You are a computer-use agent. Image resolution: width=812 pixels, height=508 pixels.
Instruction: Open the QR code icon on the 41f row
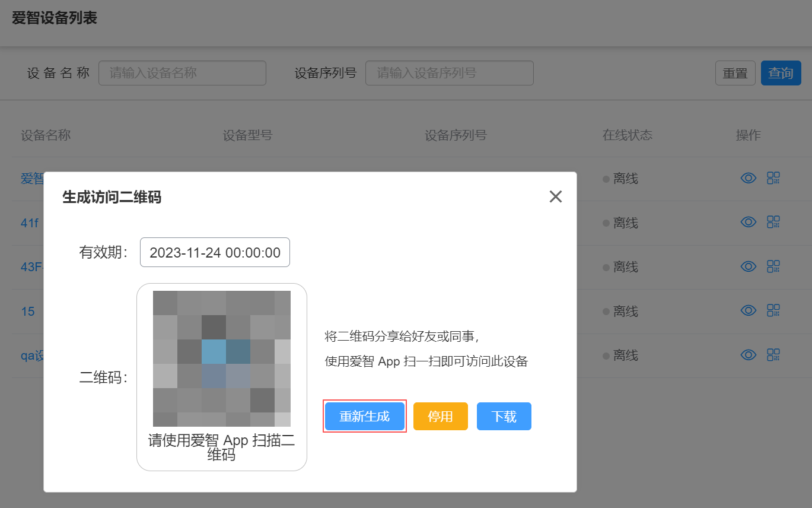coord(773,222)
